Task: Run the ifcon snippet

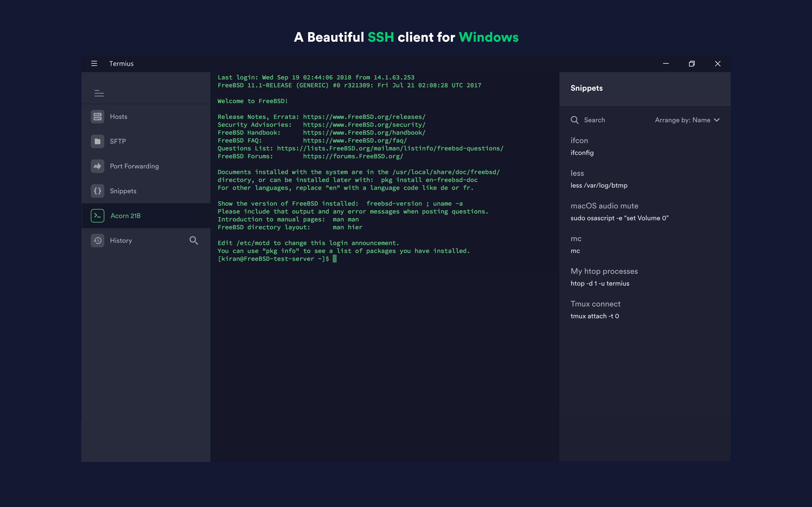Action: pyautogui.click(x=579, y=146)
